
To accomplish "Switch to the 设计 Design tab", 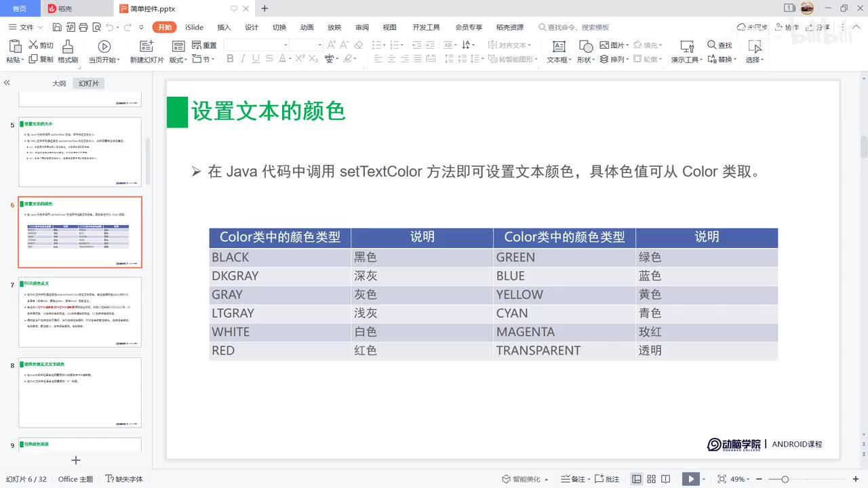I will (252, 27).
